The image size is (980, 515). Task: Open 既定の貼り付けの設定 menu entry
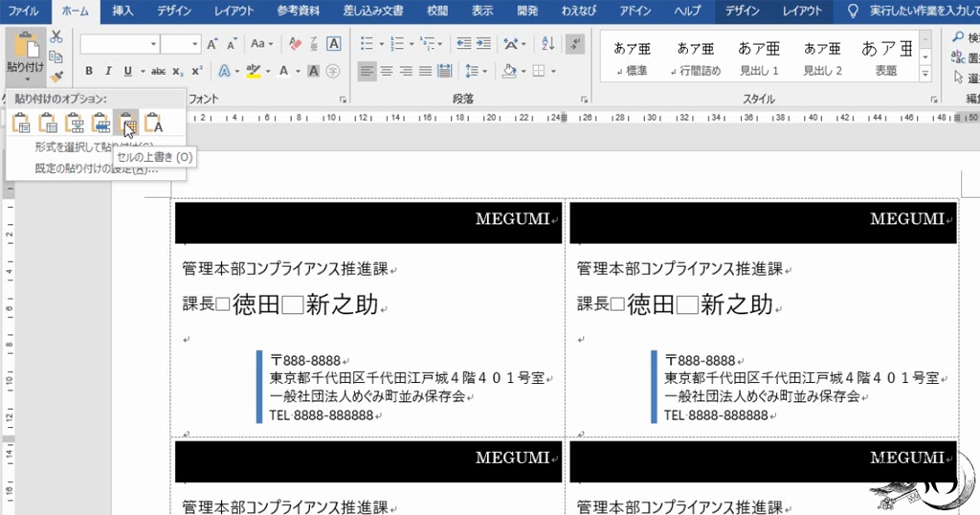(97, 168)
